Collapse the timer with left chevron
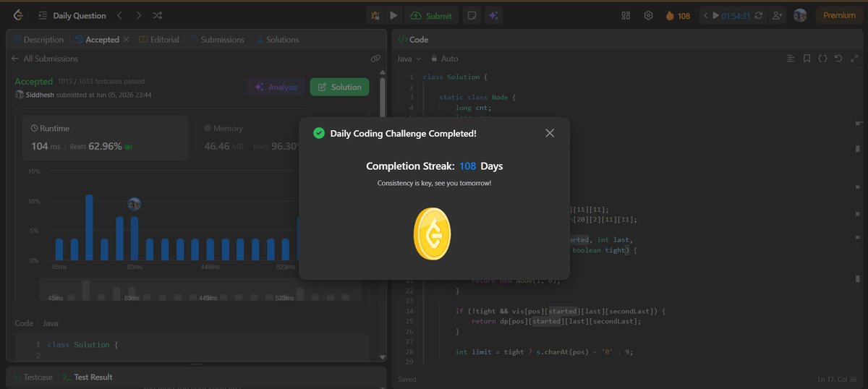Screen dimensions: 868x389 pos(706,15)
